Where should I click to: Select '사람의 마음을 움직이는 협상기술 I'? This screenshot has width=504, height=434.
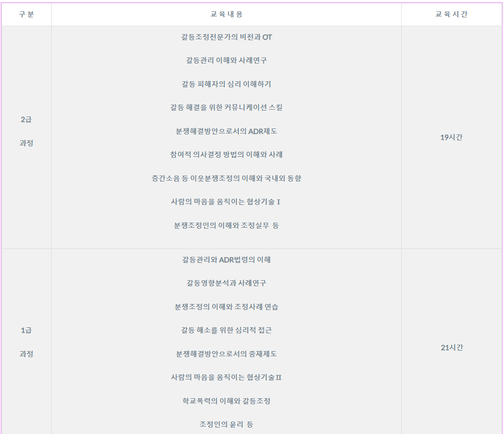226,202
